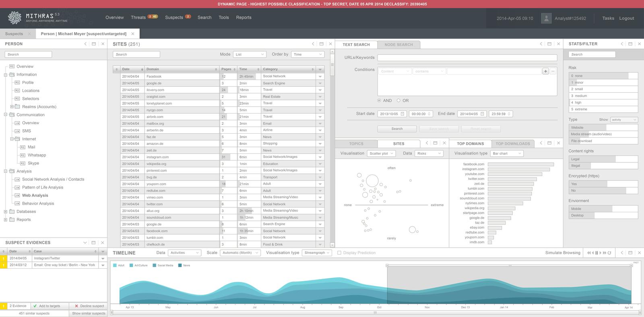Image resolution: width=644 pixels, height=317 pixels.
Task: Toggle the Encrypted Yes filter
Action: click(x=604, y=184)
